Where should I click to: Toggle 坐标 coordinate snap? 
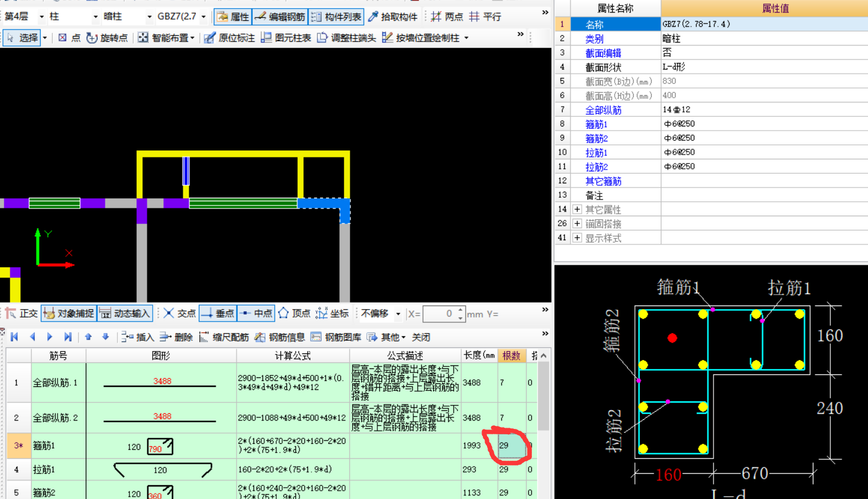pyautogui.click(x=332, y=313)
